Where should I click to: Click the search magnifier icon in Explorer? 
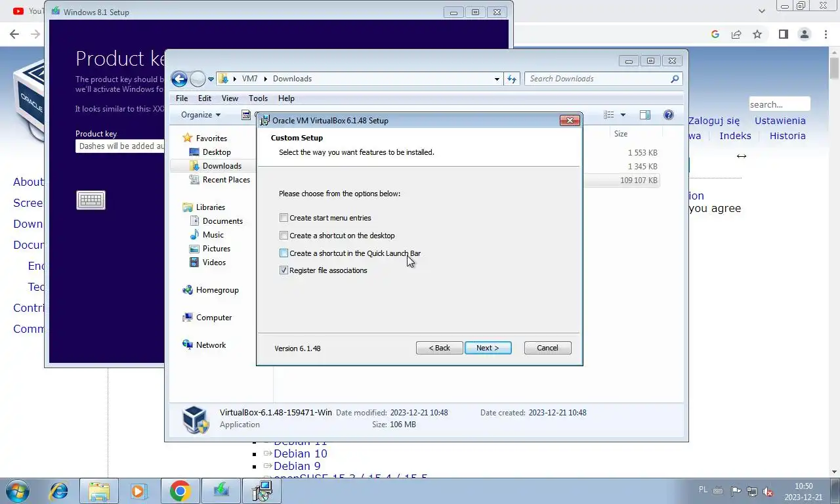(675, 79)
